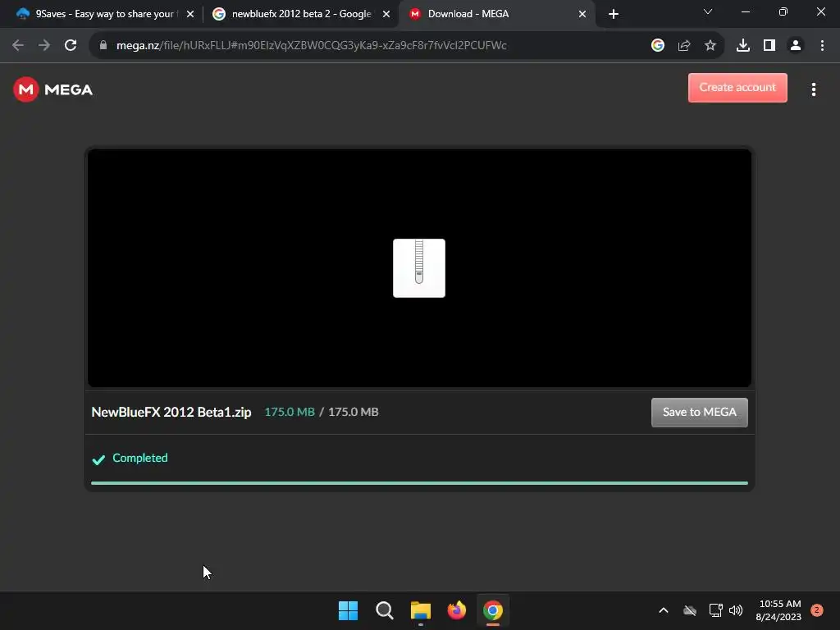Click the Google icon in address bar

pos(658,46)
